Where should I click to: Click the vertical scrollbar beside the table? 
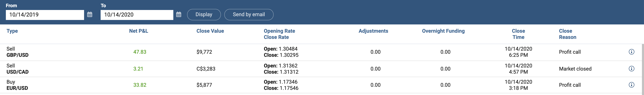pyautogui.click(x=643, y=70)
